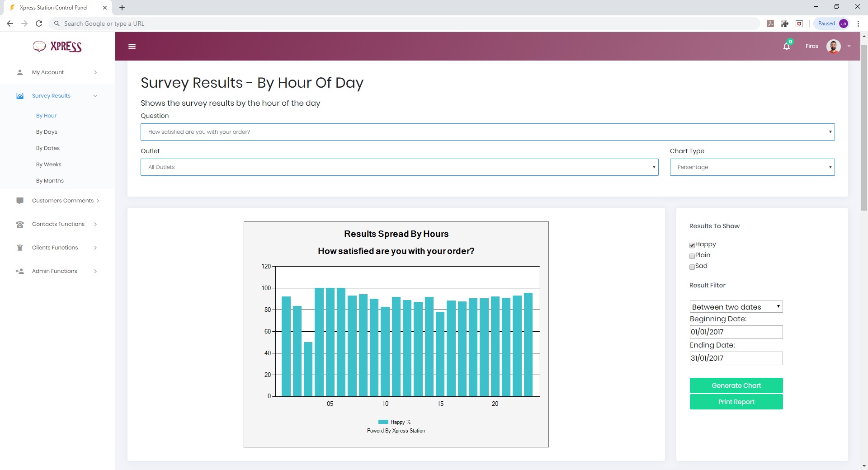Click the shortest chart bar near 50
The image size is (868, 470).
tap(308, 369)
